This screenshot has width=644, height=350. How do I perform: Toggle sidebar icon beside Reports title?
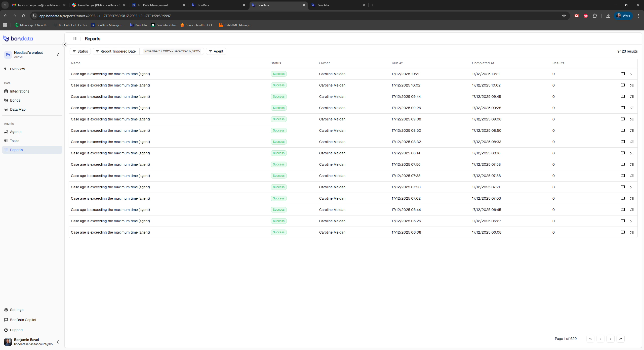75,39
